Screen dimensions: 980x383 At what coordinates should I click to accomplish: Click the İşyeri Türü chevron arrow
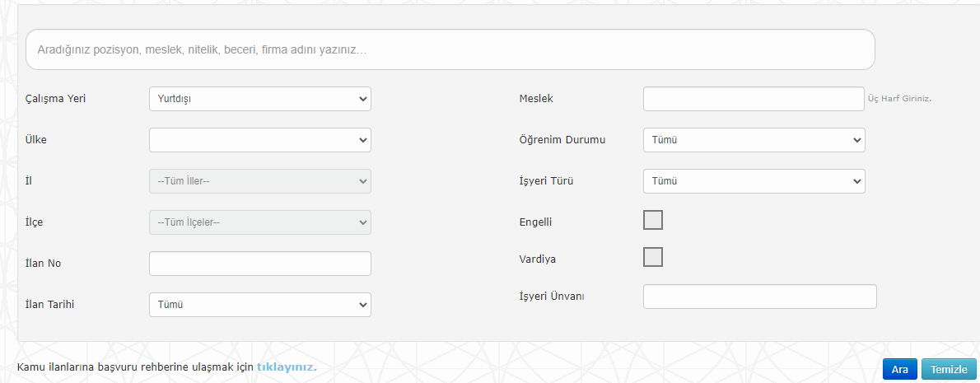pyautogui.click(x=856, y=181)
